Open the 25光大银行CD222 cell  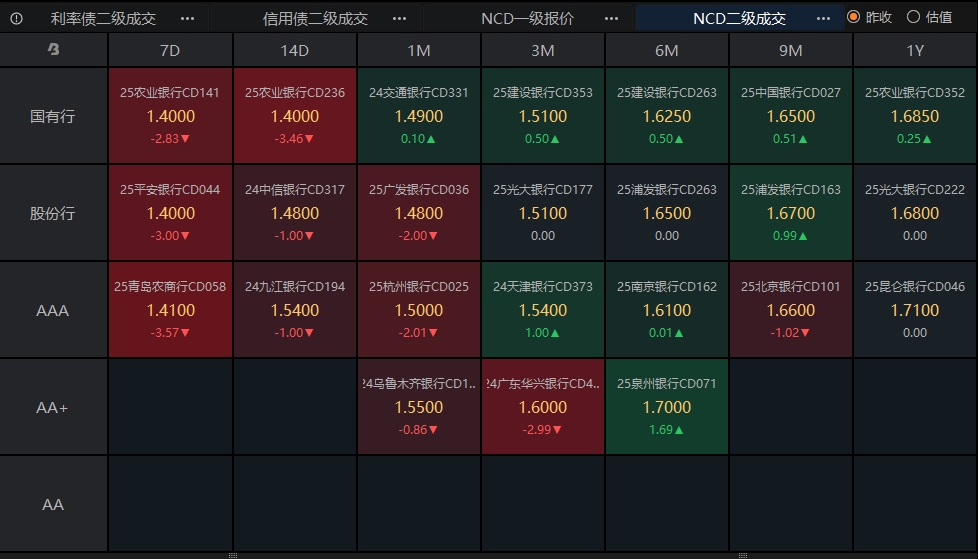pyautogui.click(x=915, y=213)
